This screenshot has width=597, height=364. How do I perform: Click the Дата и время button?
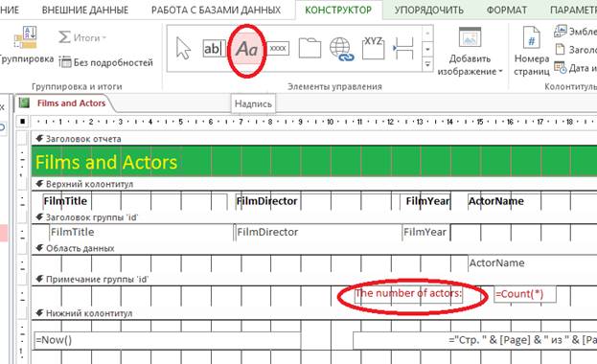point(576,68)
